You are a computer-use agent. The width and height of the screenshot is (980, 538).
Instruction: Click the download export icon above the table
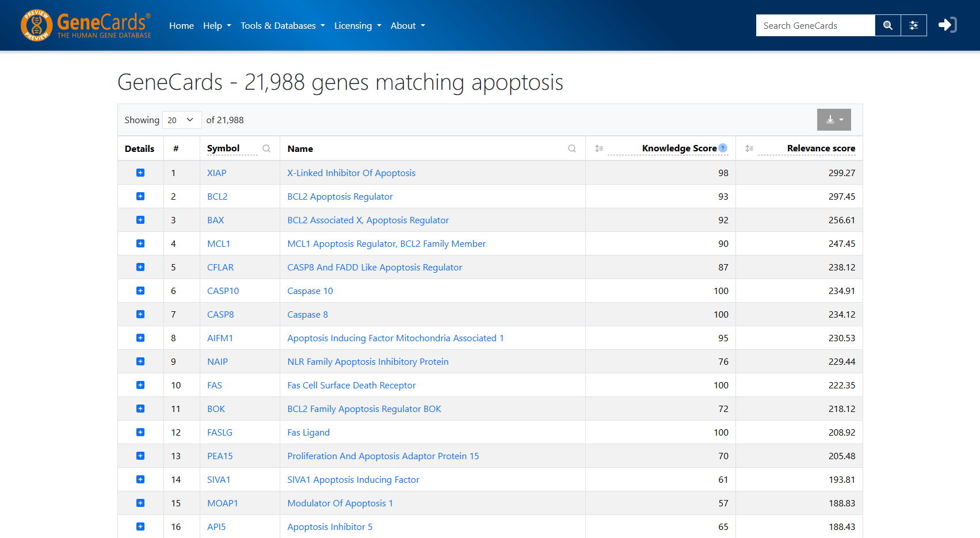coord(830,120)
